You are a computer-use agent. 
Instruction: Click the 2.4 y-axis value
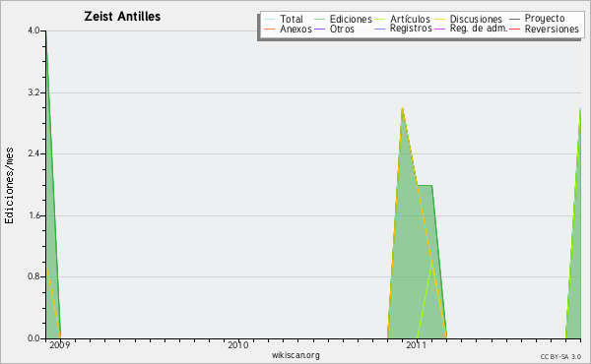click(33, 153)
